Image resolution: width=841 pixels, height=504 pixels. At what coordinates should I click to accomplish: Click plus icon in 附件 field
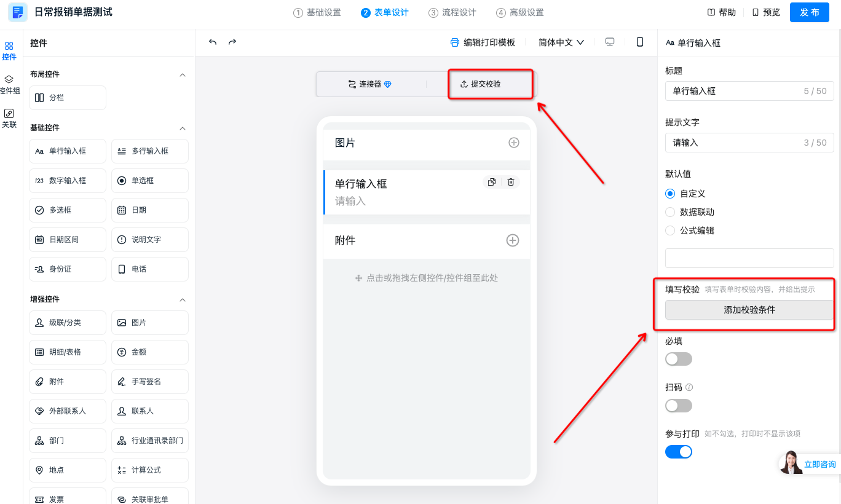coord(513,240)
